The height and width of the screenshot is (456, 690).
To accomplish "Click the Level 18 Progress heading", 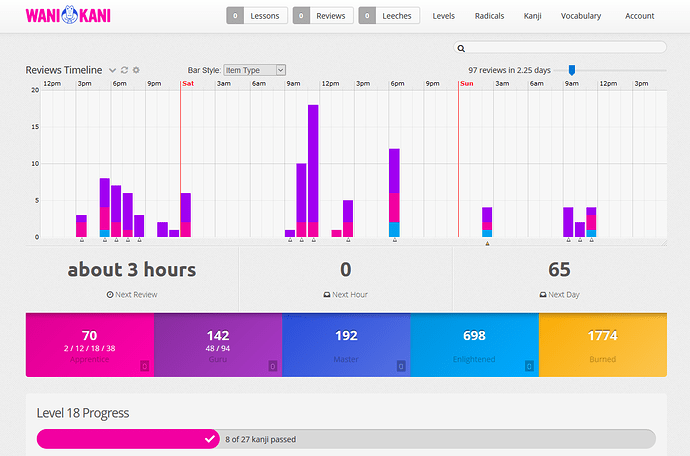I will (83, 413).
